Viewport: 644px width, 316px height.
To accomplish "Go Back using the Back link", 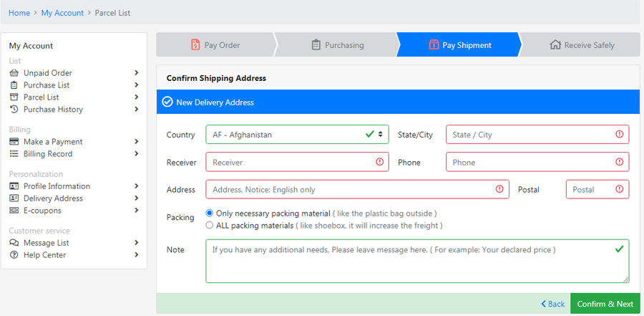I will (553, 304).
